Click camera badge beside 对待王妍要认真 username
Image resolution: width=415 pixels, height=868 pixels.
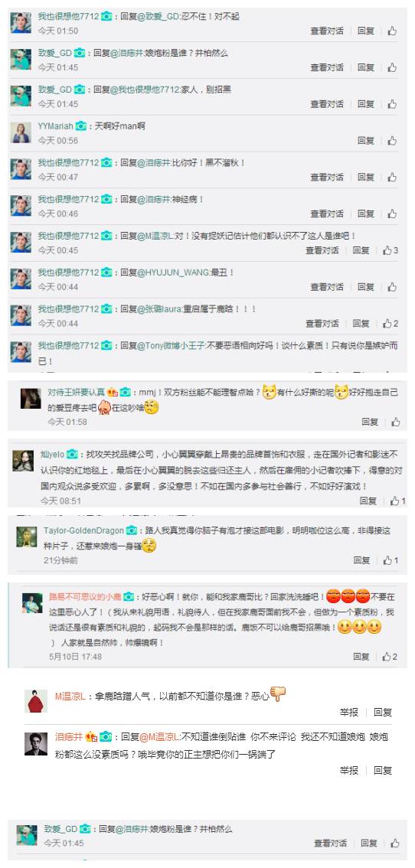click(x=126, y=392)
